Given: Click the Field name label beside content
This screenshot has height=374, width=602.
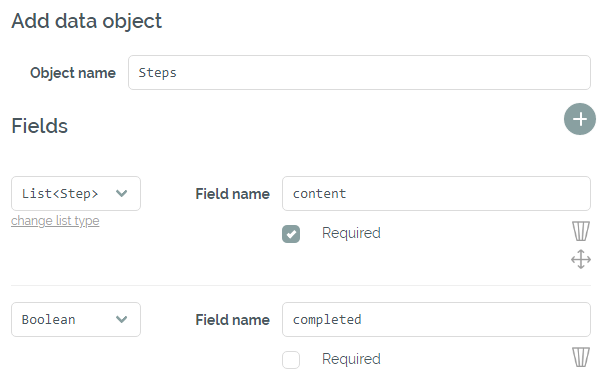Looking at the screenshot, I should tap(232, 194).
